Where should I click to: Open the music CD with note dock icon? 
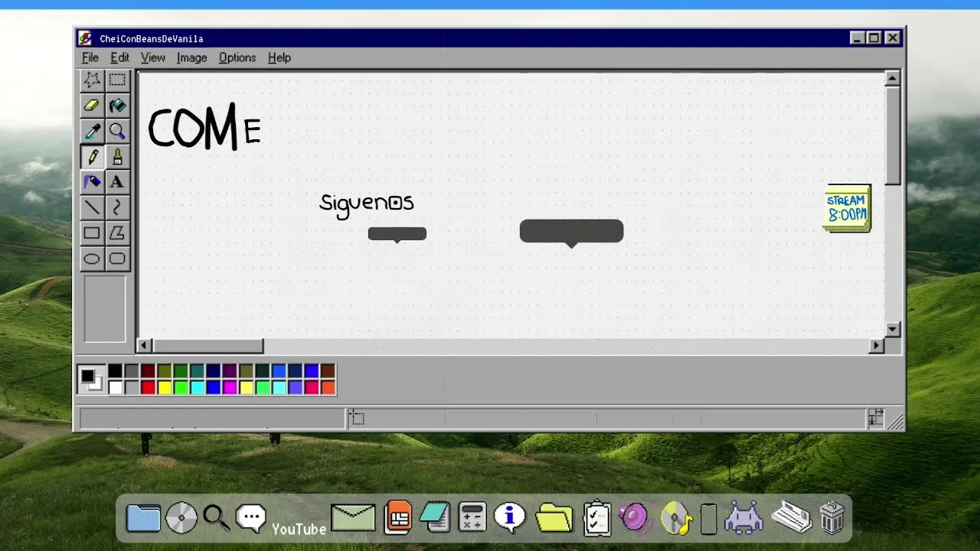tap(676, 518)
